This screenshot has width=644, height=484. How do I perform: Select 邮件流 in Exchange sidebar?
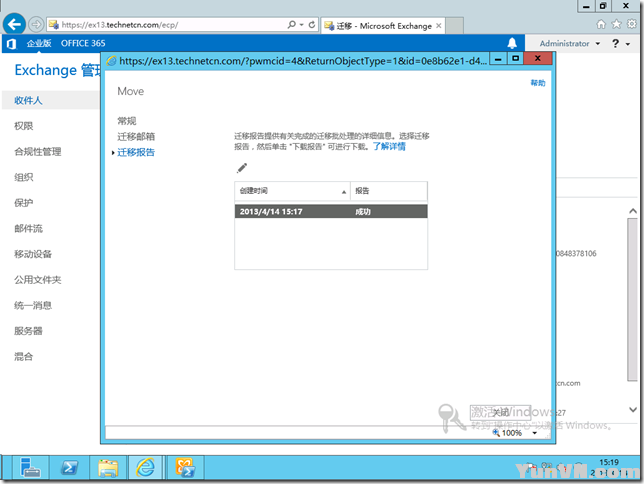28,228
